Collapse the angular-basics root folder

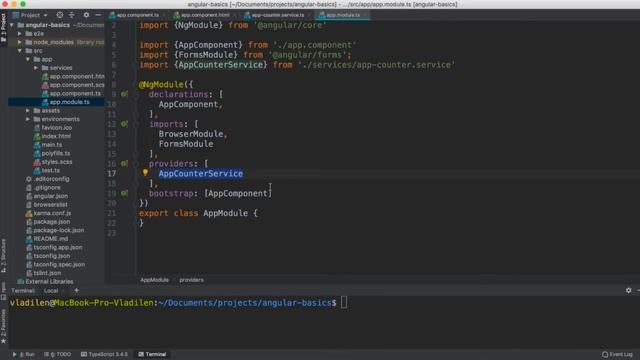pos(12,25)
